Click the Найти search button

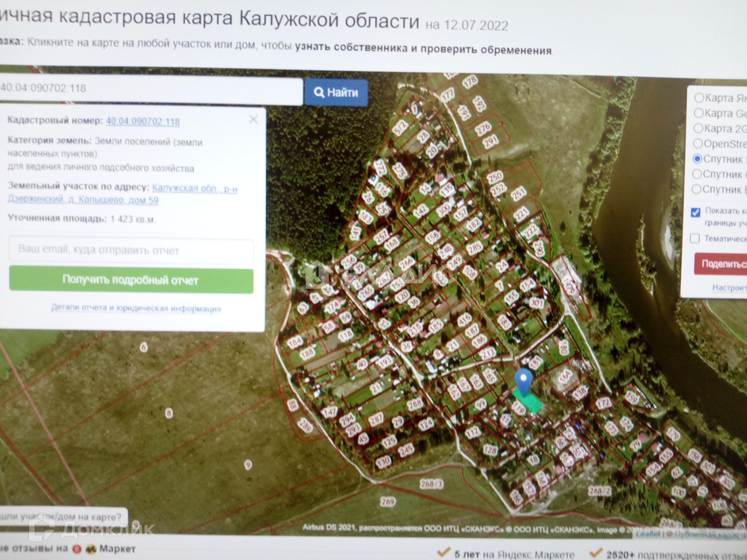tap(336, 92)
